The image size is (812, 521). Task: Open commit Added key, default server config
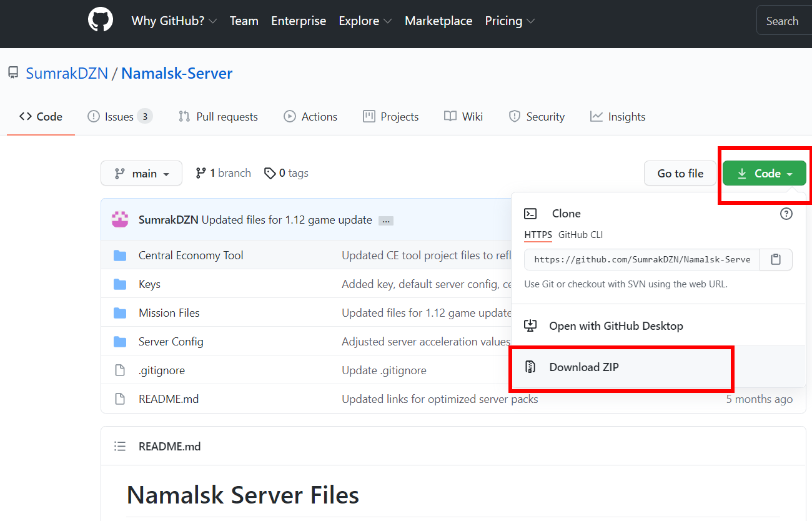coord(426,284)
